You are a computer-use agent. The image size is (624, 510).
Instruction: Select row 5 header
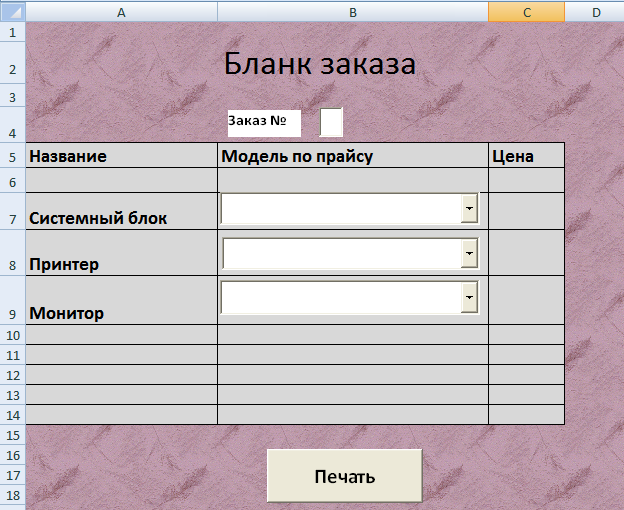click(13, 155)
